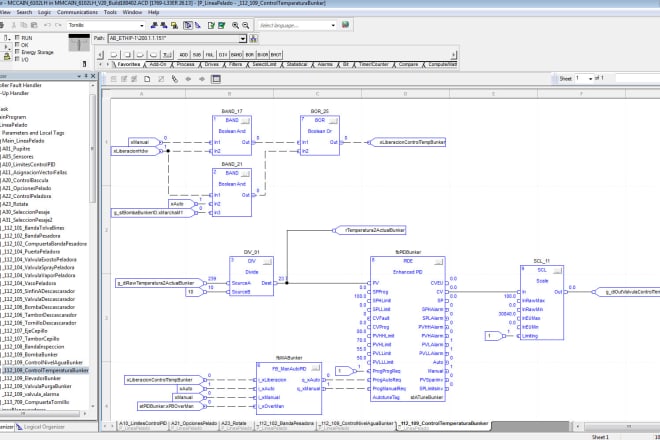660x440 pixels.
Task: Click the Copy icon in the main toolbar
Action: pos(24,25)
